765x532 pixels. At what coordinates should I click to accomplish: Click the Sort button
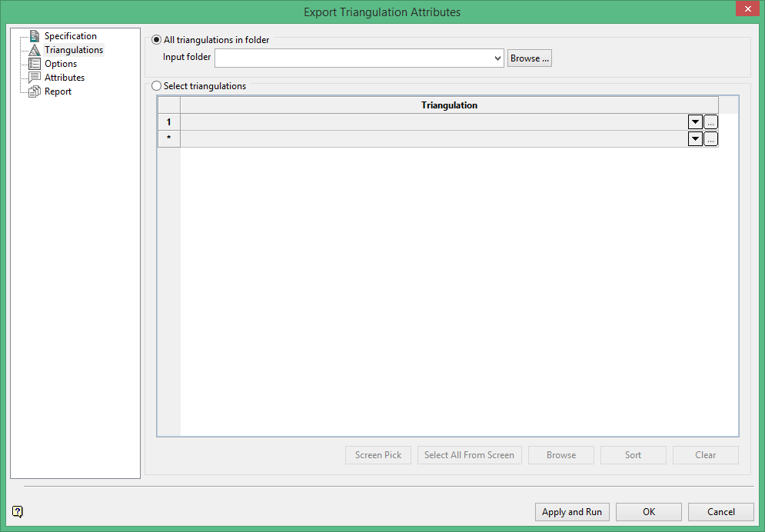pyautogui.click(x=634, y=455)
